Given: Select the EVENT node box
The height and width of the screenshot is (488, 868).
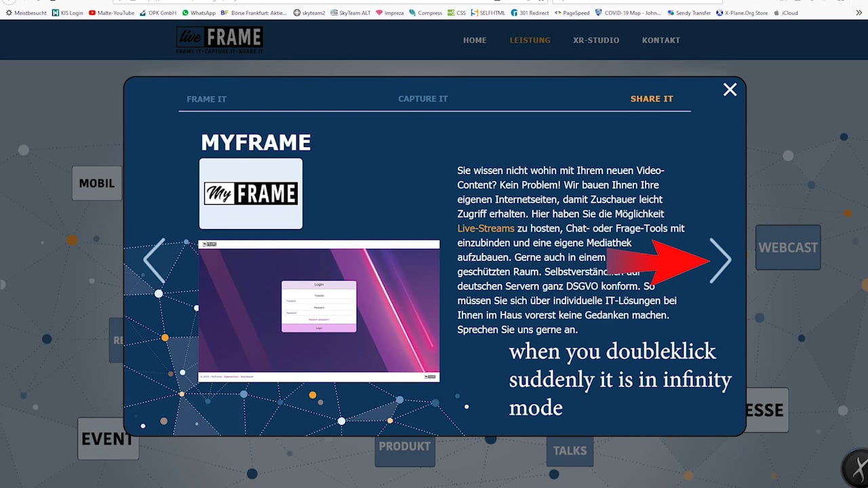Looking at the screenshot, I should (x=108, y=439).
